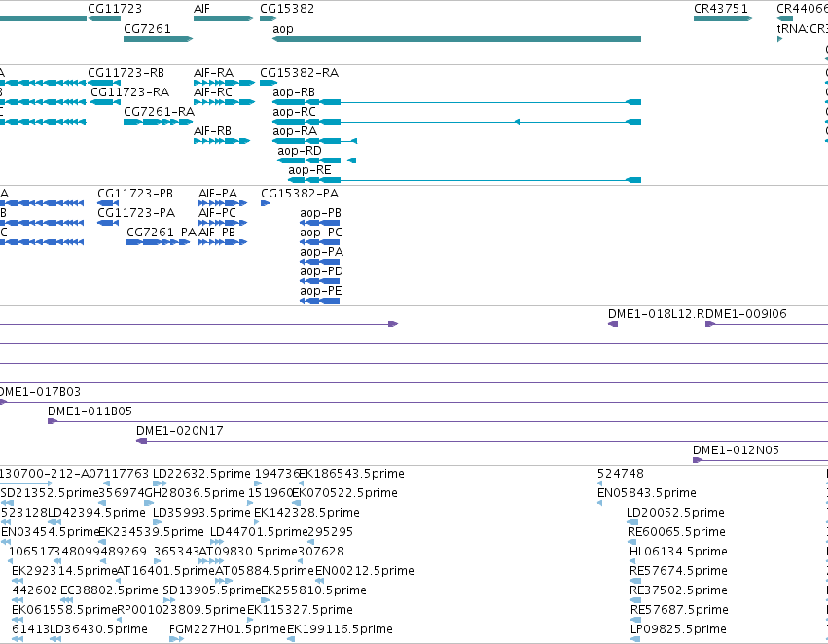Select the AIF-PB protein label

[217, 233]
